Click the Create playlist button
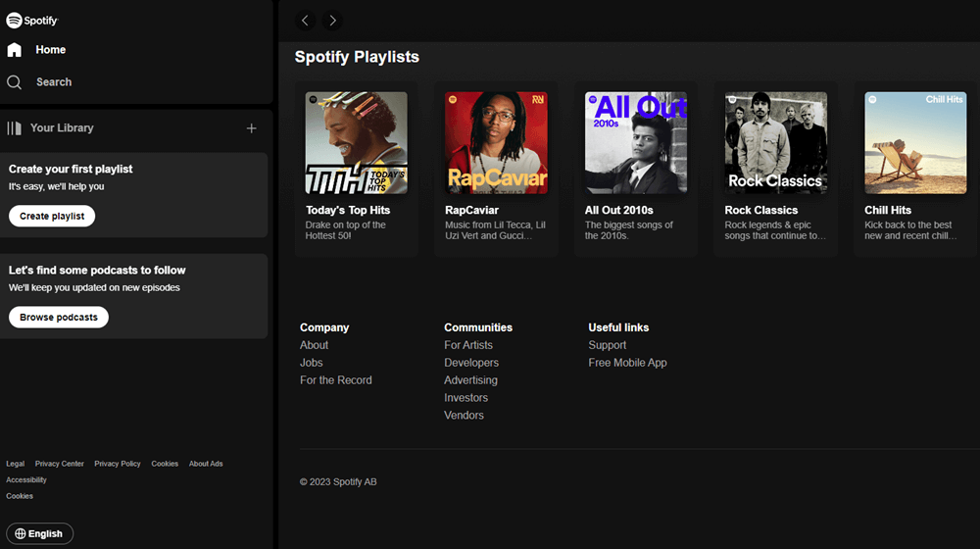 pyautogui.click(x=52, y=216)
